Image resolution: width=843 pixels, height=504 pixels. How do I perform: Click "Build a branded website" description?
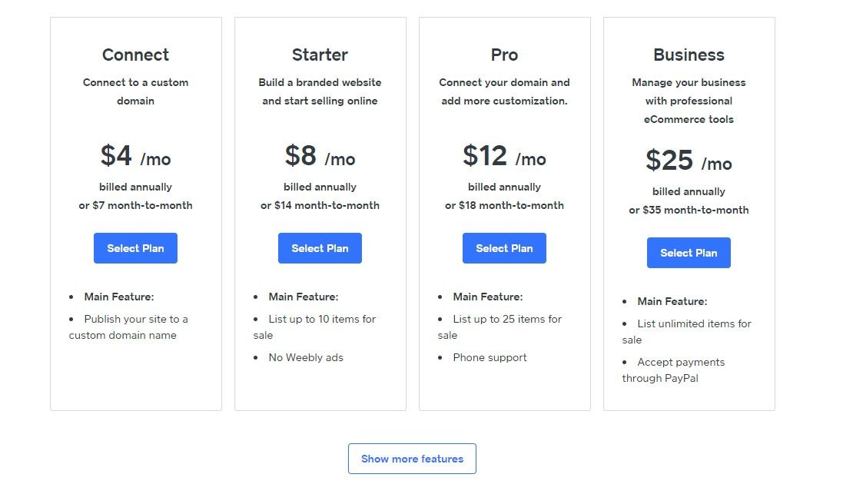pyautogui.click(x=320, y=82)
